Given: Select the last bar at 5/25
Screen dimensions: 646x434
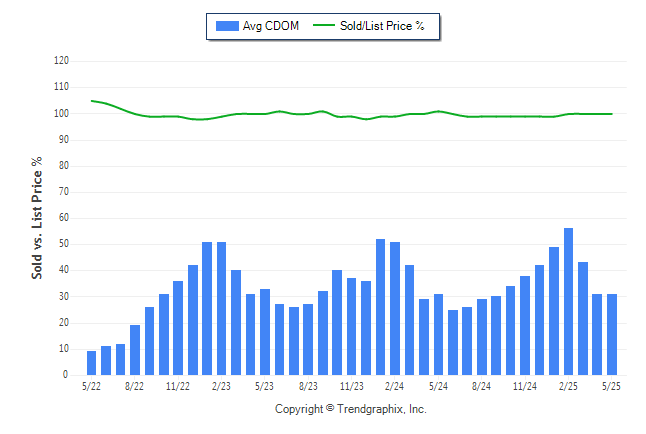Looking at the screenshot, I should pos(612,334).
